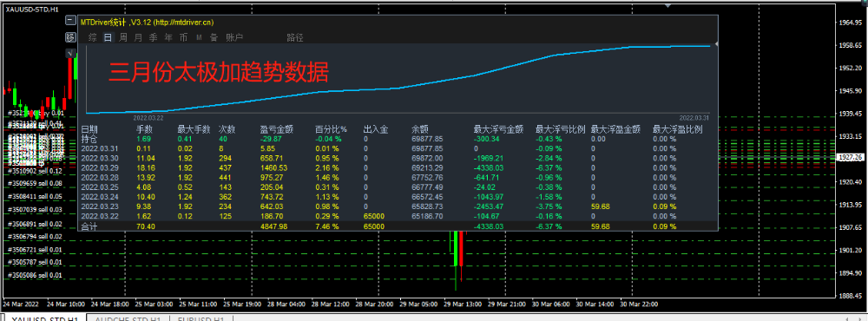Switch to the 账户 account tab
This screenshot has height=321, width=868.
234,37
